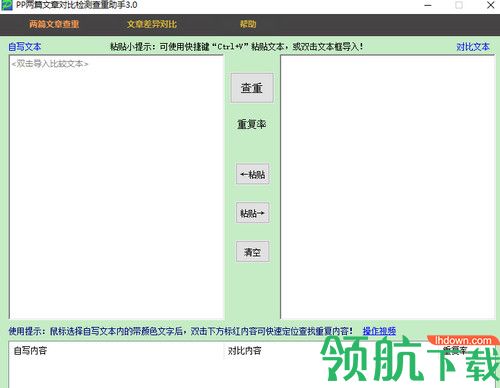Click the 对比文本 label
The height and width of the screenshot is (388, 500).
[473, 47]
